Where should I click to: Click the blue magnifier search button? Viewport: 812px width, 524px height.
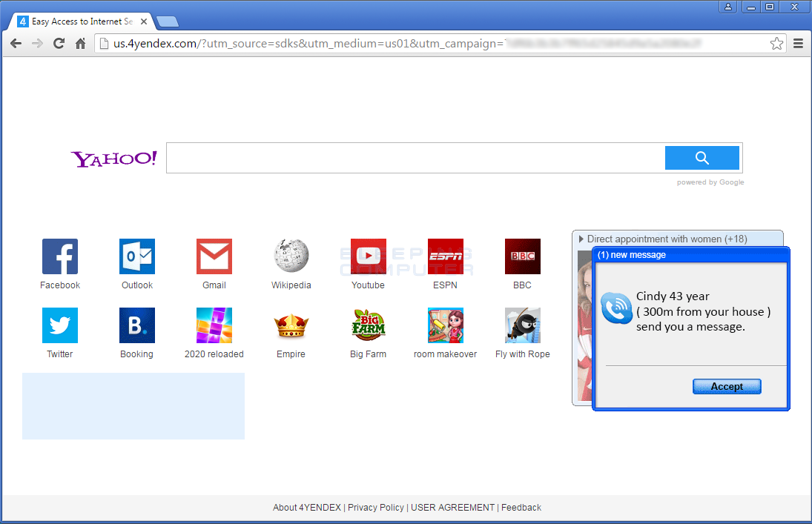[x=702, y=158]
